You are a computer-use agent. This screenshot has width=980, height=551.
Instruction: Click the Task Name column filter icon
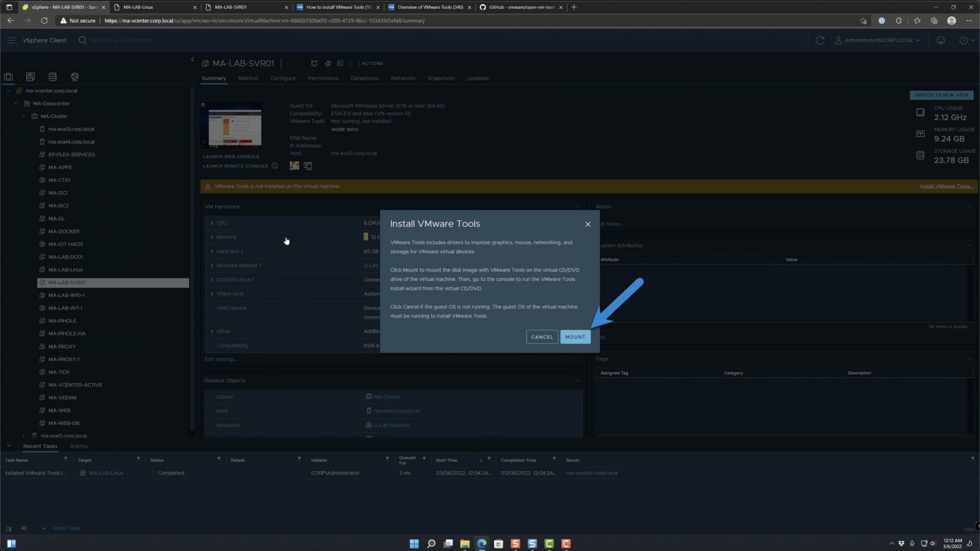(x=65, y=459)
